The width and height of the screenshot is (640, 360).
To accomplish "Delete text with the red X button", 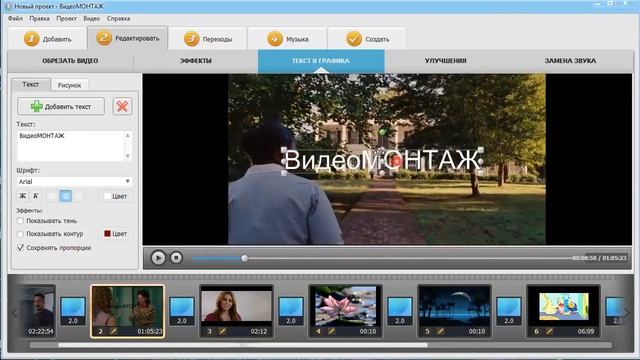I will (x=122, y=107).
